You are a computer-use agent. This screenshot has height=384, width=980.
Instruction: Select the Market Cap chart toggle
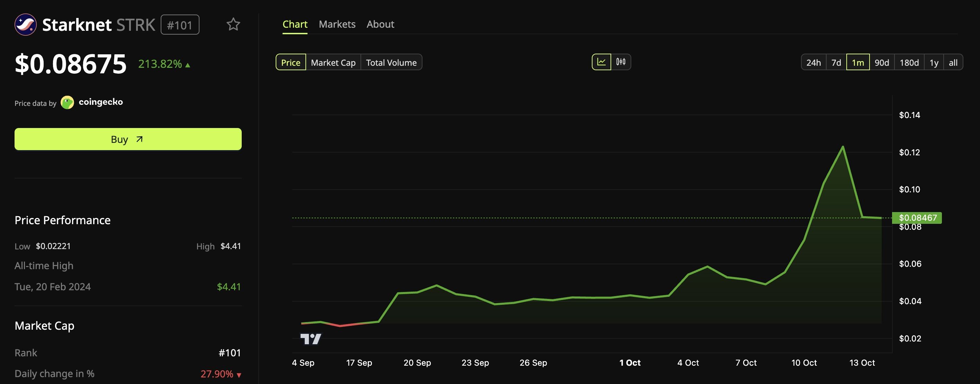[x=333, y=62]
